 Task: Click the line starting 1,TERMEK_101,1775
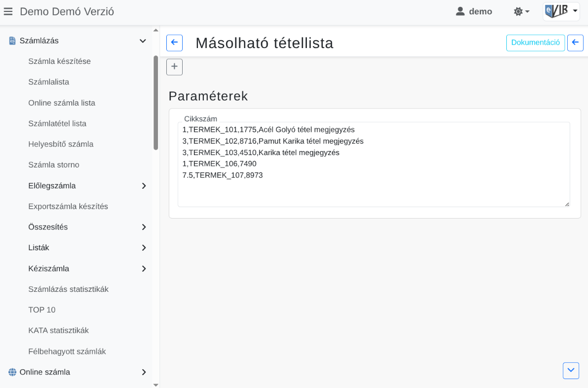(268, 130)
